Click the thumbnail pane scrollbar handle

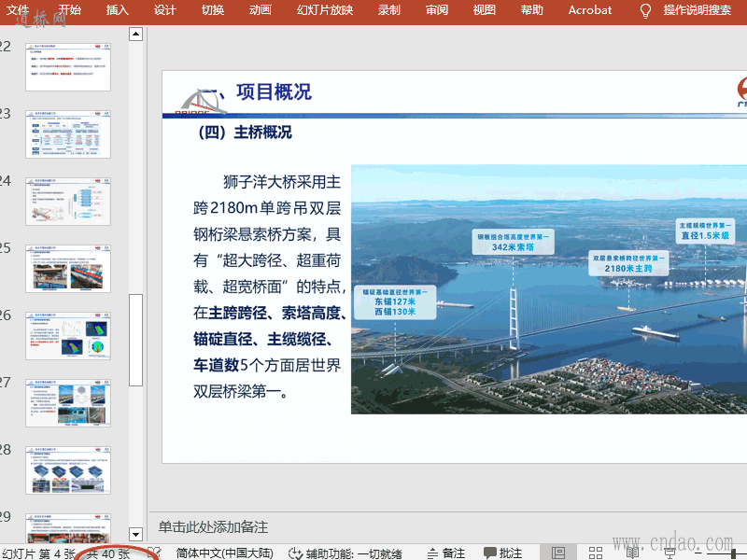(x=135, y=340)
